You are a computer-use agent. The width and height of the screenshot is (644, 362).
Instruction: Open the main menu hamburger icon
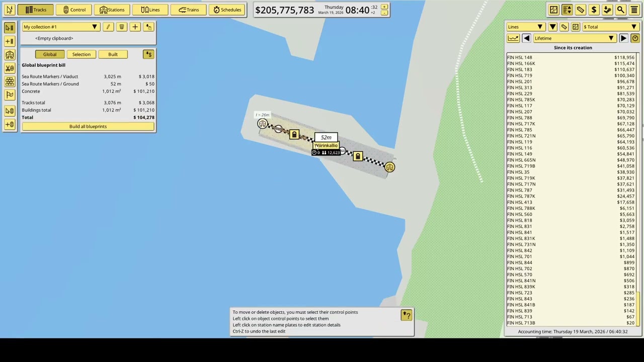(x=634, y=10)
